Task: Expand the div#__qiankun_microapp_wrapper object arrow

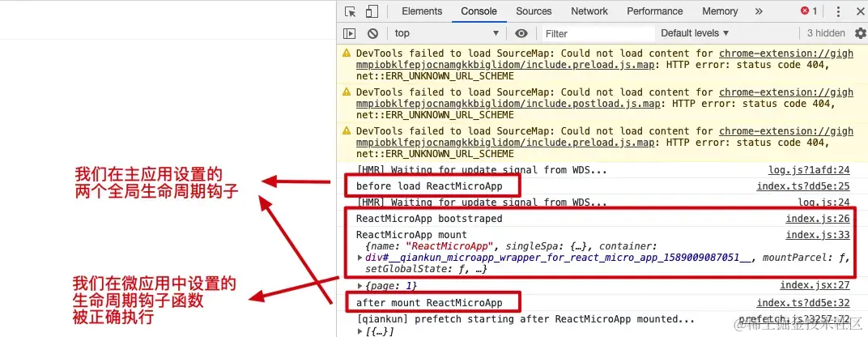Action: [360, 257]
